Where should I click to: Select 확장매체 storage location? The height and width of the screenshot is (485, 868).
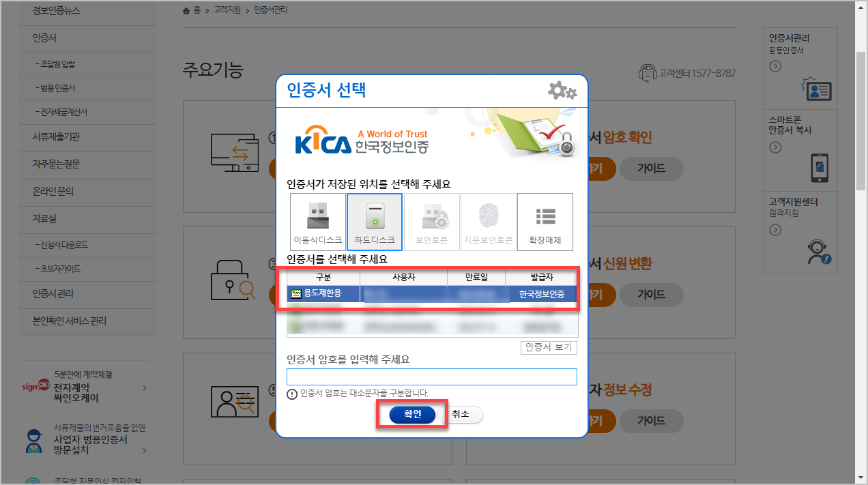point(545,222)
